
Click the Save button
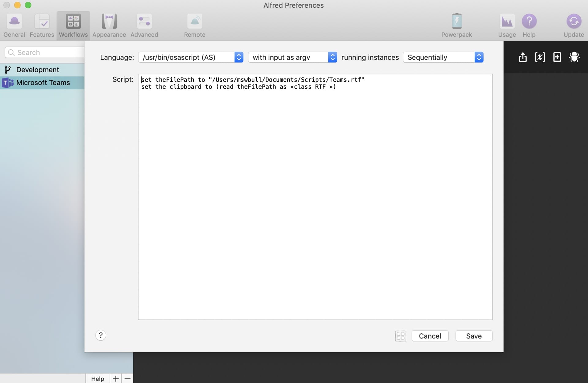coord(473,336)
